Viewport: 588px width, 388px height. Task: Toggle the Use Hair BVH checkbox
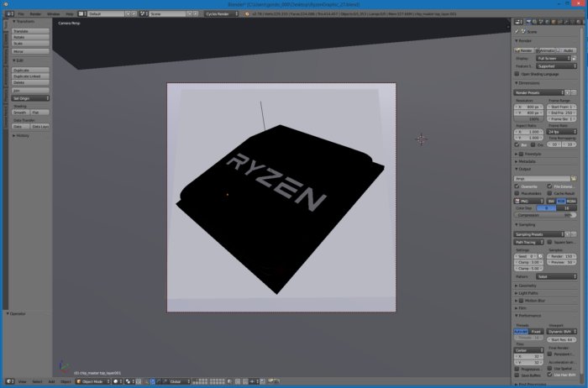point(551,375)
